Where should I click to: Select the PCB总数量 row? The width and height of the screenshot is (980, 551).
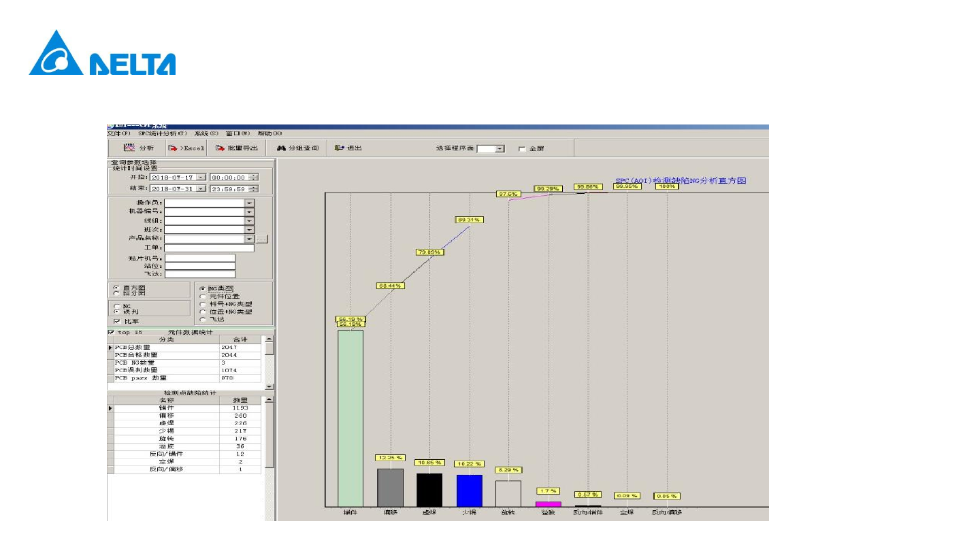184,348
